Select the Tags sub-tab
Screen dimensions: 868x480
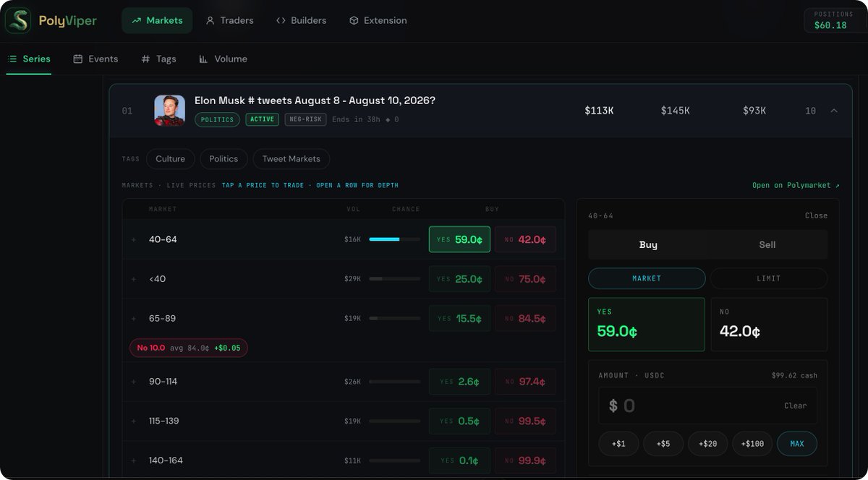[x=158, y=59]
